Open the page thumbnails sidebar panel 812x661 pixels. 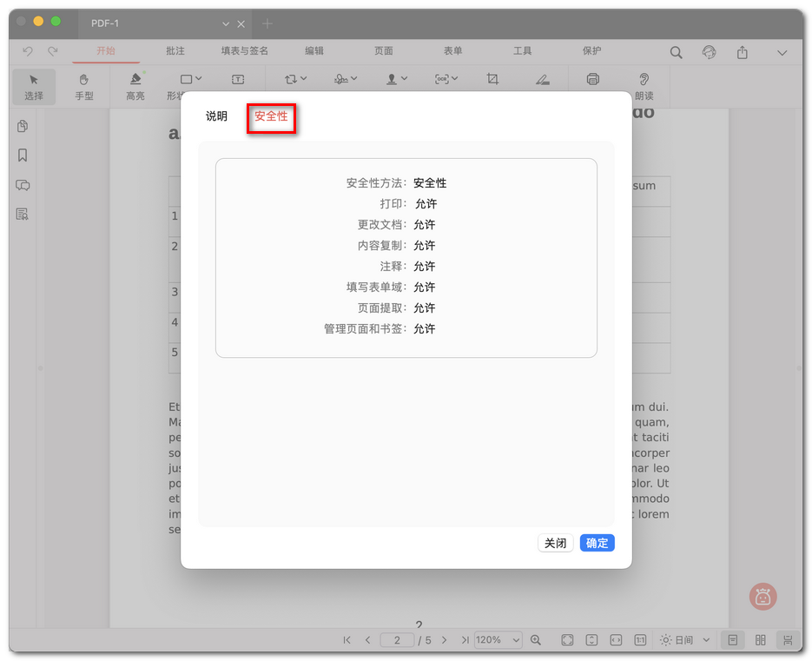(x=22, y=126)
